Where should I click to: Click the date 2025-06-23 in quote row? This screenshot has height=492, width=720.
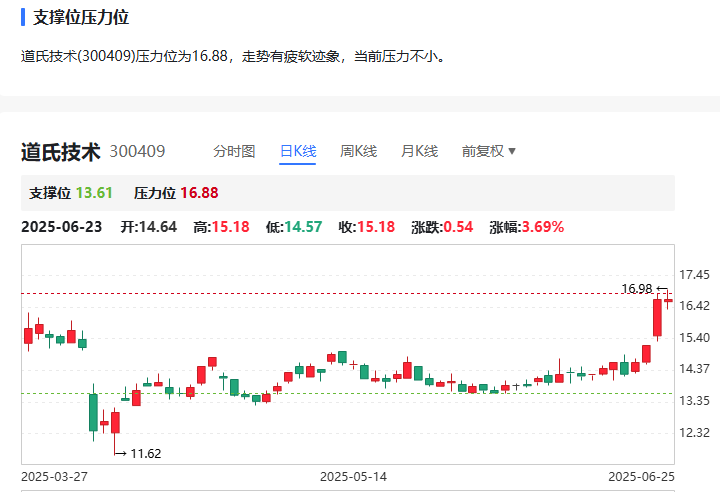click(x=62, y=227)
